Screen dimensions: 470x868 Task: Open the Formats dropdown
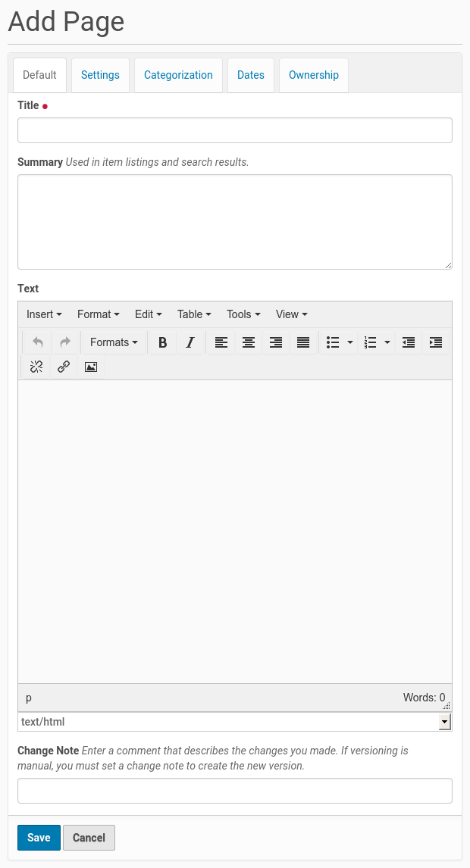pyautogui.click(x=114, y=342)
